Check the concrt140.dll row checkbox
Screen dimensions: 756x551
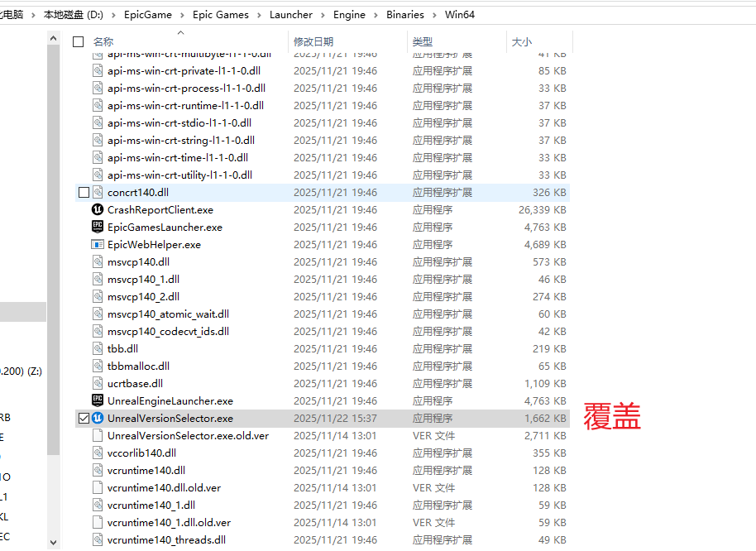[84, 192]
